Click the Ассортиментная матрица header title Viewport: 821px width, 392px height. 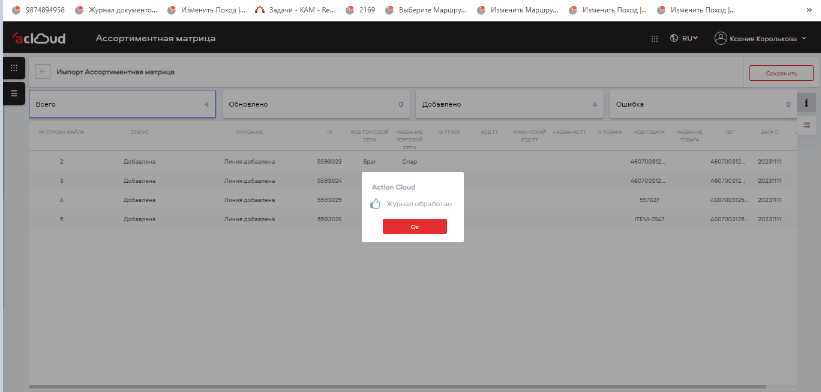pos(156,38)
